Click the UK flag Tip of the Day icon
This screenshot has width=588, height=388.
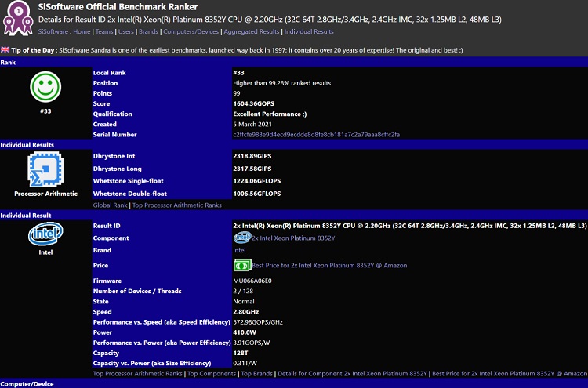pos(5,49)
